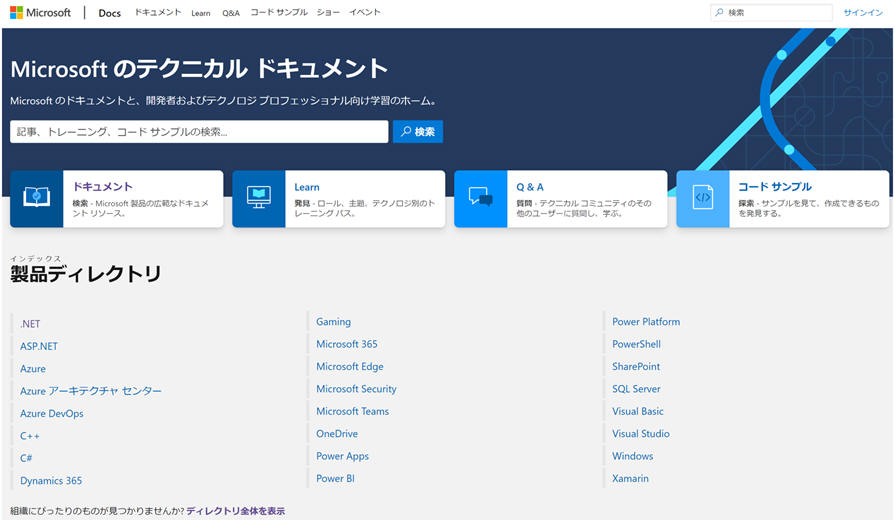
Task: Click the Microsoft のテクニカル ドキュメント page title
Action: click(x=199, y=69)
